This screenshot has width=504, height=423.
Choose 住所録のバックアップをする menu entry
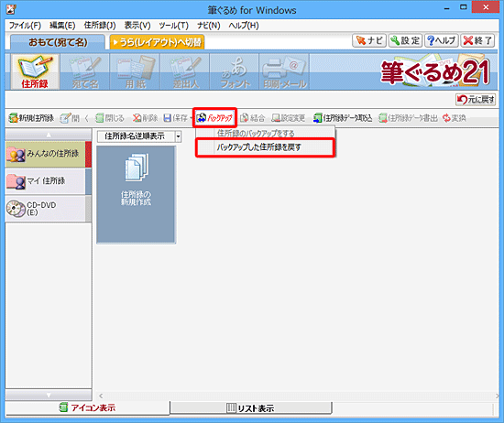[x=266, y=133]
